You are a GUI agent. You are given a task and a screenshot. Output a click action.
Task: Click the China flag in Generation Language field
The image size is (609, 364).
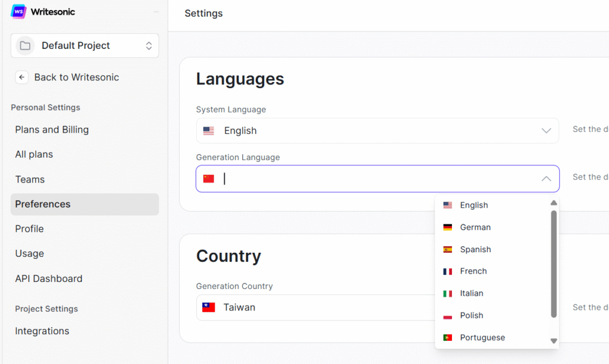click(x=209, y=179)
